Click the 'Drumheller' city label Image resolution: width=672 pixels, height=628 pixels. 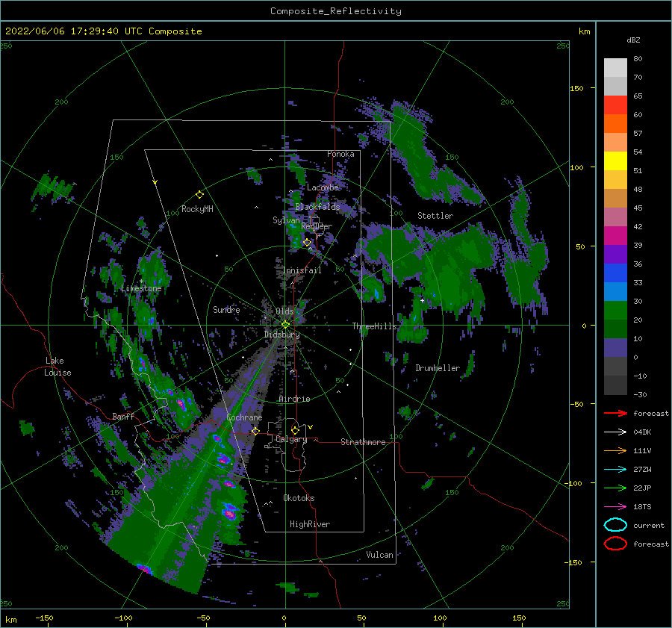click(438, 368)
